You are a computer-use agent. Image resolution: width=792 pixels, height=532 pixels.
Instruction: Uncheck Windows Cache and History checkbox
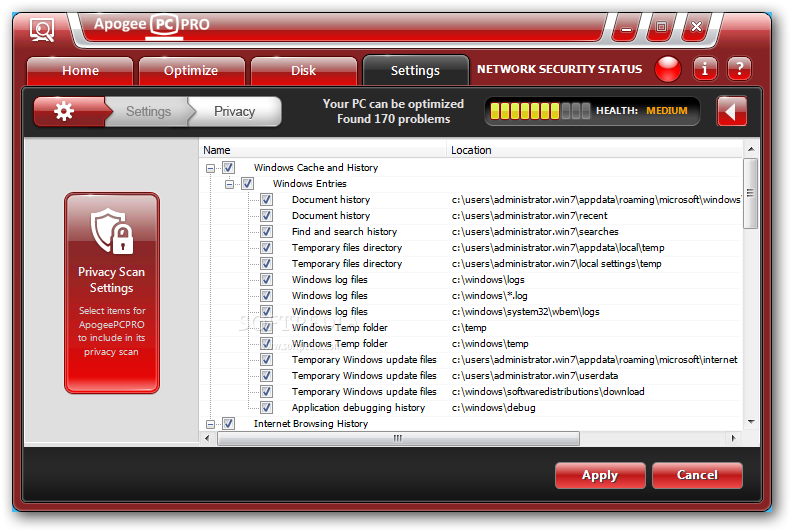228,167
